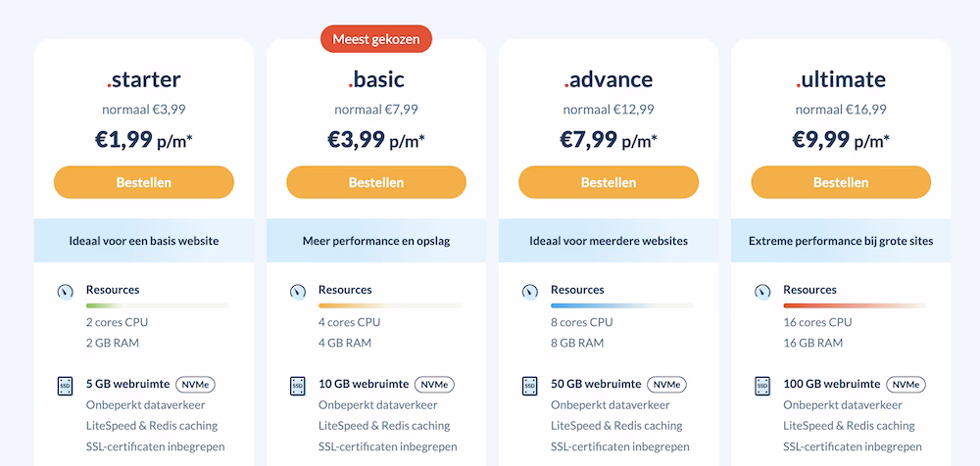The height and width of the screenshot is (466, 980).
Task: Order the .basic plan with Bestellen
Action: click(376, 182)
